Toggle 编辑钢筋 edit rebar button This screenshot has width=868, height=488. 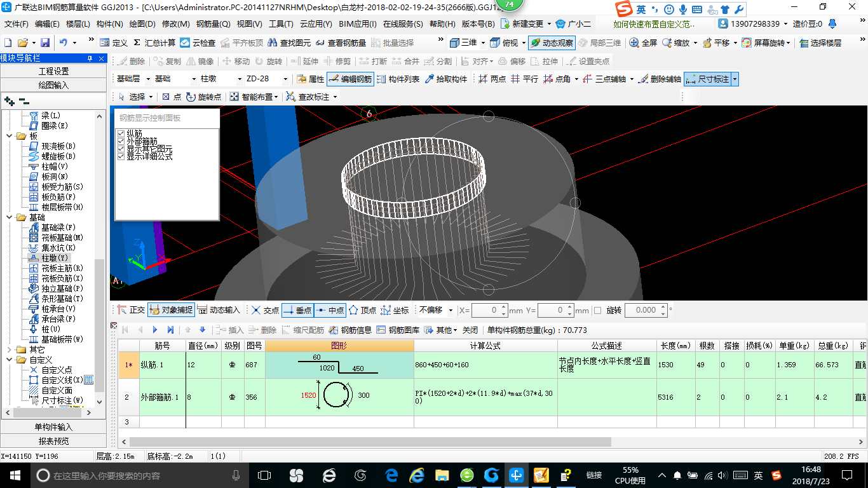(x=350, y=79)
